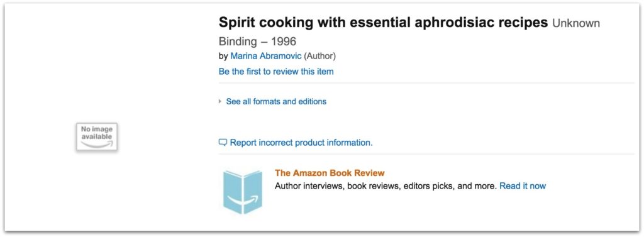
Task: Open the See all formats and editions link
Action: point(276,101)
